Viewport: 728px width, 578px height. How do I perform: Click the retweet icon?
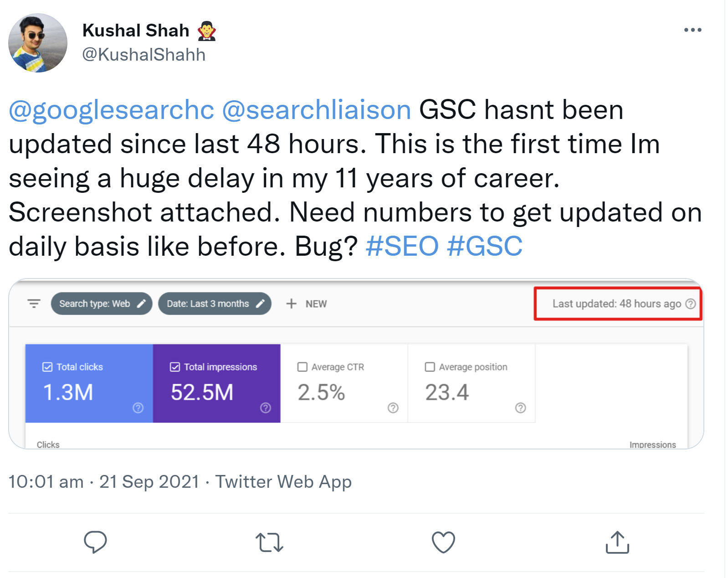[x=270, y=542]
